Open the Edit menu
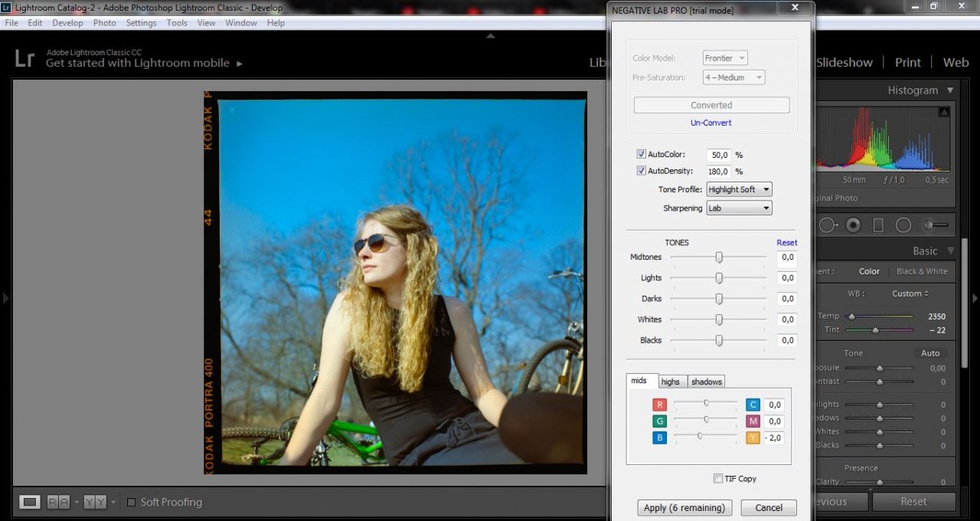This screenshot has width=980, height=521. click(35, 23)
